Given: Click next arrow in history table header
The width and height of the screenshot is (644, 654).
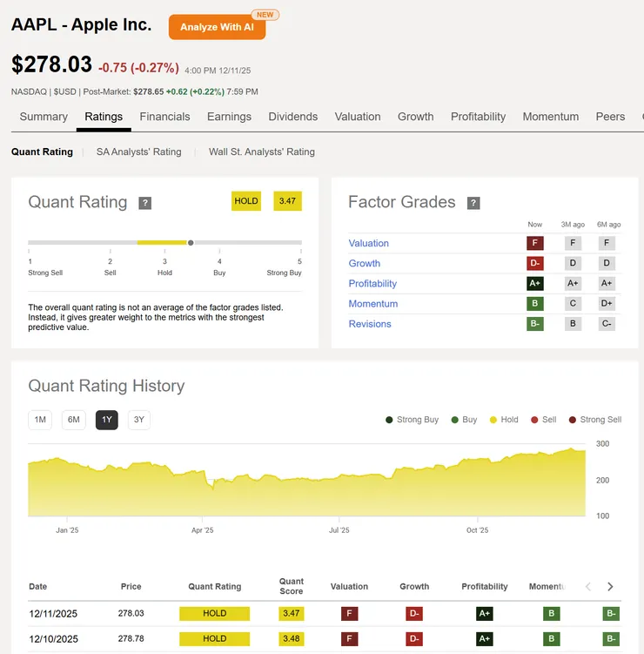Looking at the screenshot, I should 610,586.
